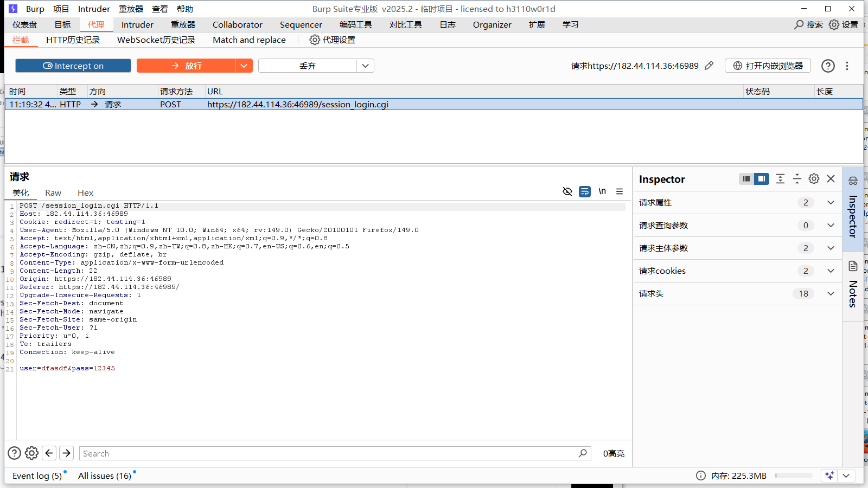Open the editor search settings gear
This screenshot has width=868, height=488.
[x=32, y=453]
